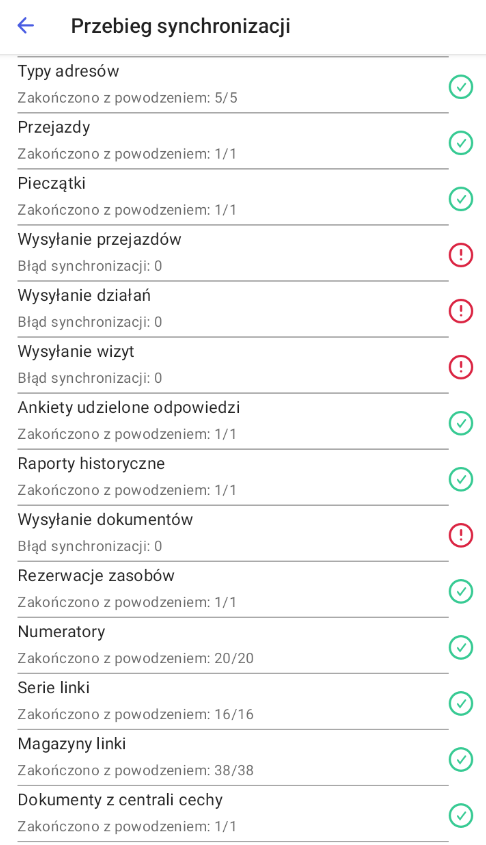The image size is (486, 845).
Task: Tap the success icon for Magazyny linki
Action: 461,759
